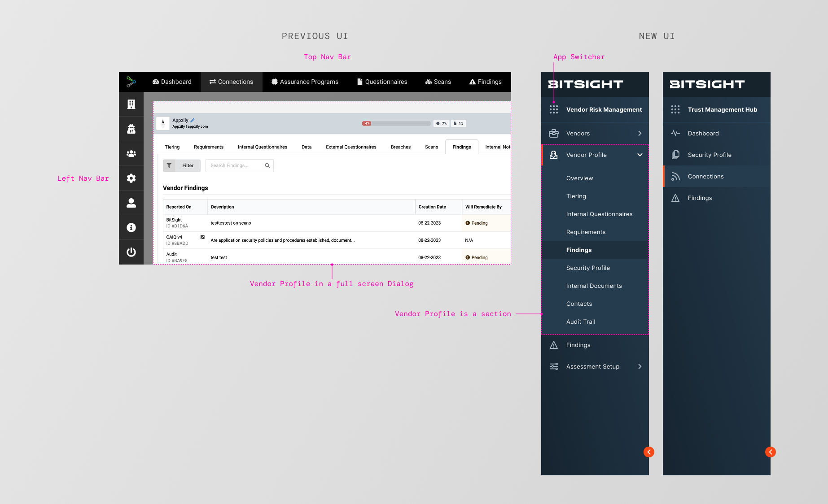This screenshot has width=828, height=504.
Task: Open the building icon in the left nav bar
Action: tap(131, 104)
